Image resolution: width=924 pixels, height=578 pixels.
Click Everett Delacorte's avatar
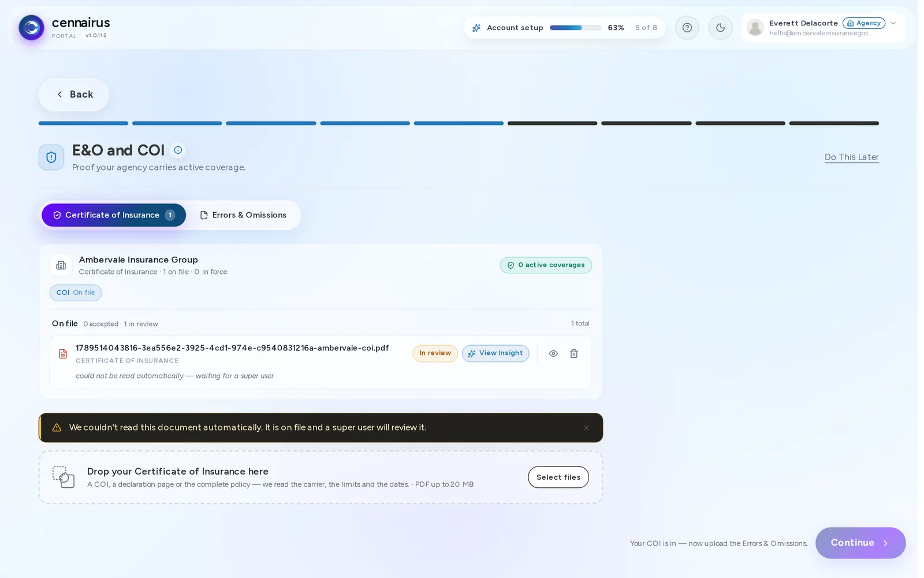(755, 28)
